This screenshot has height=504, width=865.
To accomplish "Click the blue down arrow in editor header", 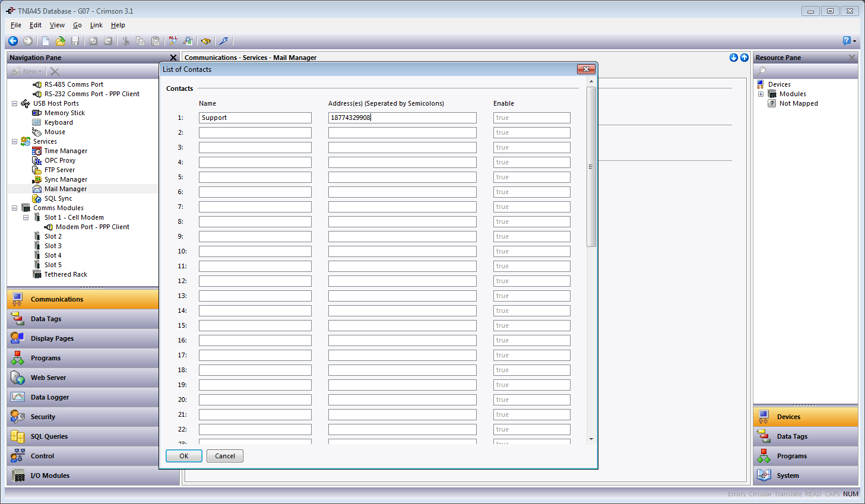I will [734, 58].
